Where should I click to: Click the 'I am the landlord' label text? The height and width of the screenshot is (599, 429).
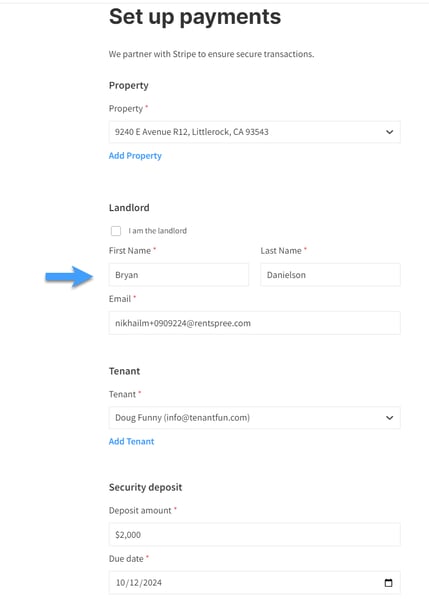point(157,231)
